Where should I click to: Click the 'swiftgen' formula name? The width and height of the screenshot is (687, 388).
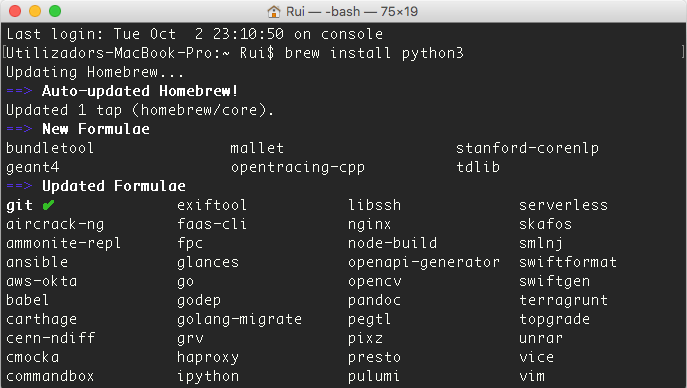click(554, 281)
